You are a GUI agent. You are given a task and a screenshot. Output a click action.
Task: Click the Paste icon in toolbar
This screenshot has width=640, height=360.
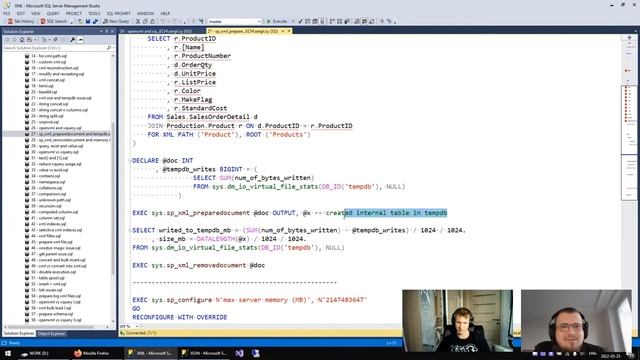pyautogui.click(x=153, y=21)
